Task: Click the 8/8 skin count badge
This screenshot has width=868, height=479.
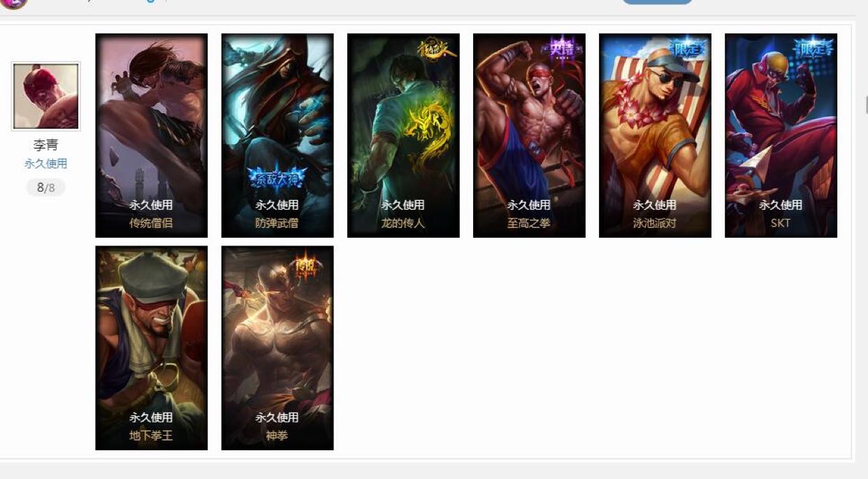Action: [46, 187]
